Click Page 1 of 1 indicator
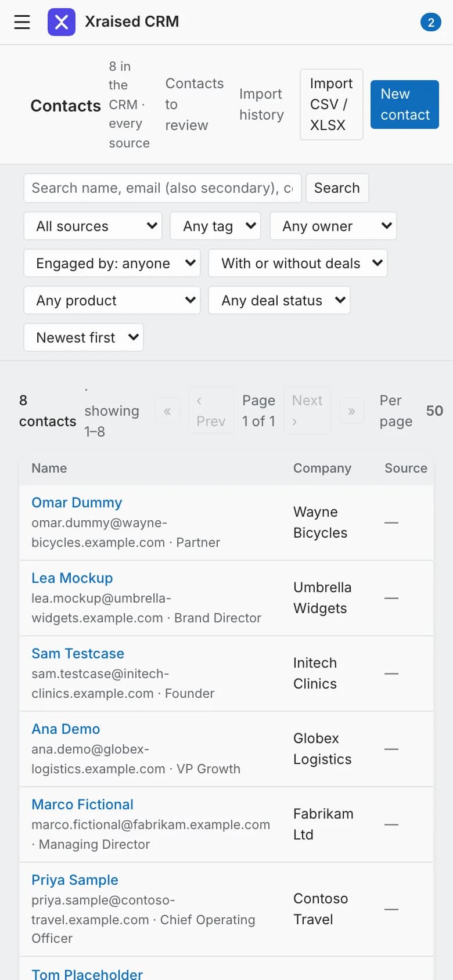 pyautogui.click(x=259, y=411)
